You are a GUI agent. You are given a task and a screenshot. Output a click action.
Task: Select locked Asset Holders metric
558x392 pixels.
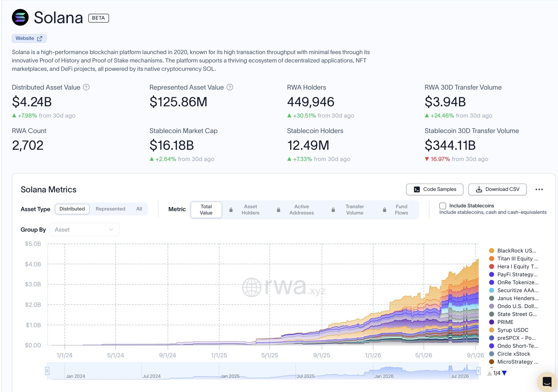point(245,210)
